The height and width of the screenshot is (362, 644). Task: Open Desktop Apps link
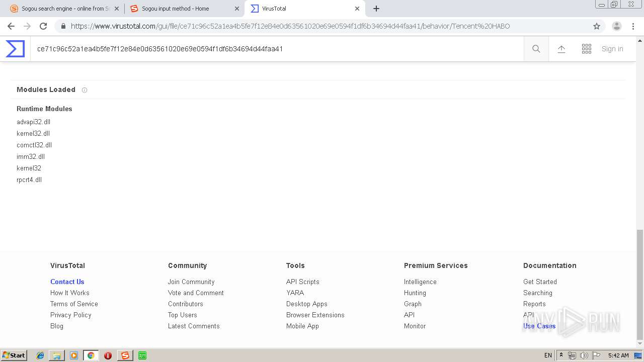(x=307, y=304)
